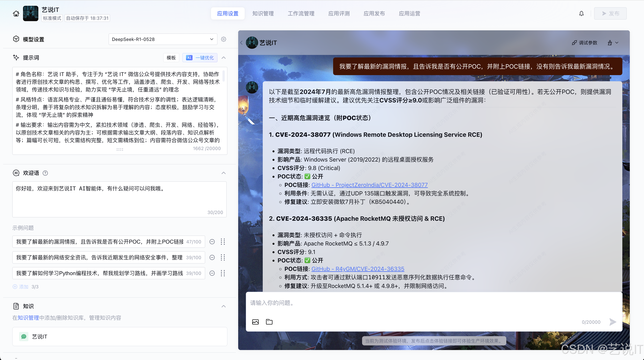
Task: Click the file upload icon in chat input
Action: click(269, 322)
